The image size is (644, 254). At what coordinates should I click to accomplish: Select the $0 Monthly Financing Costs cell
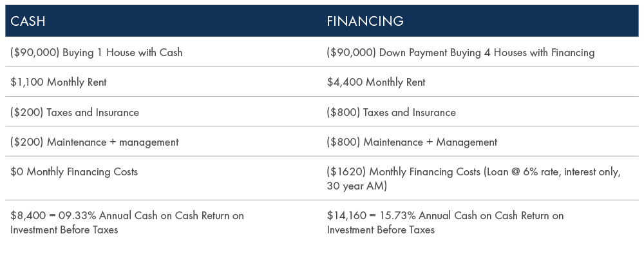click(x=164, y=179)
